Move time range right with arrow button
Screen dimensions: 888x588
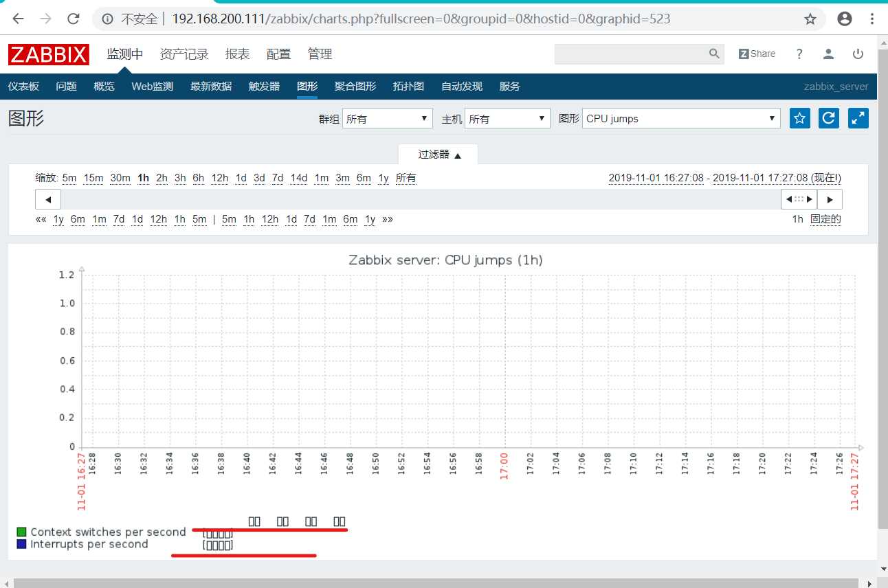(x=830, y=200)
